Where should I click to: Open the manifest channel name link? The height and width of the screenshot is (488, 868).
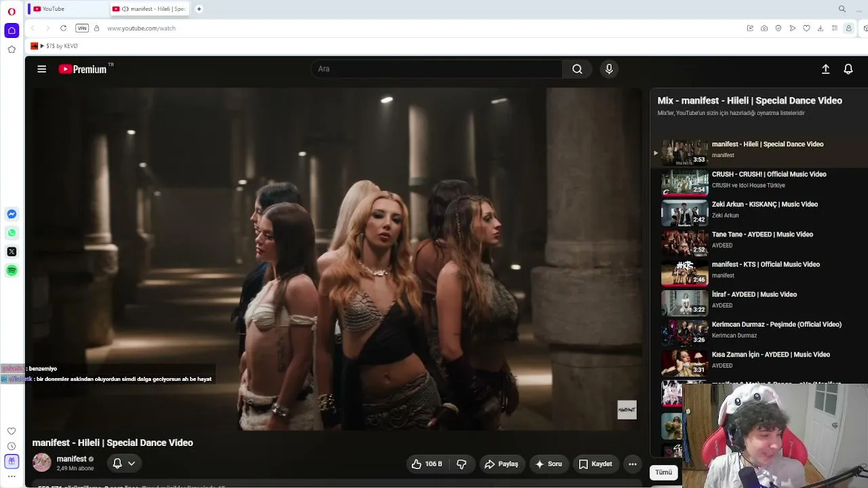coord(71,459)
